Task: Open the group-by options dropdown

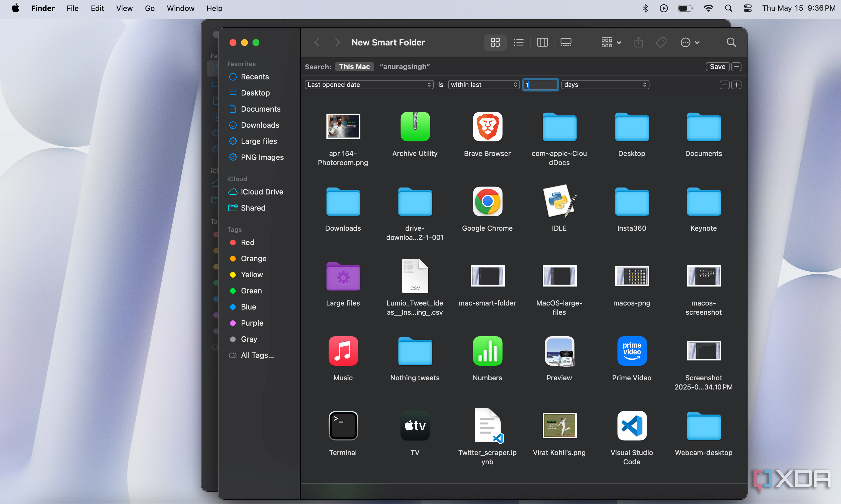Action: 611,42
